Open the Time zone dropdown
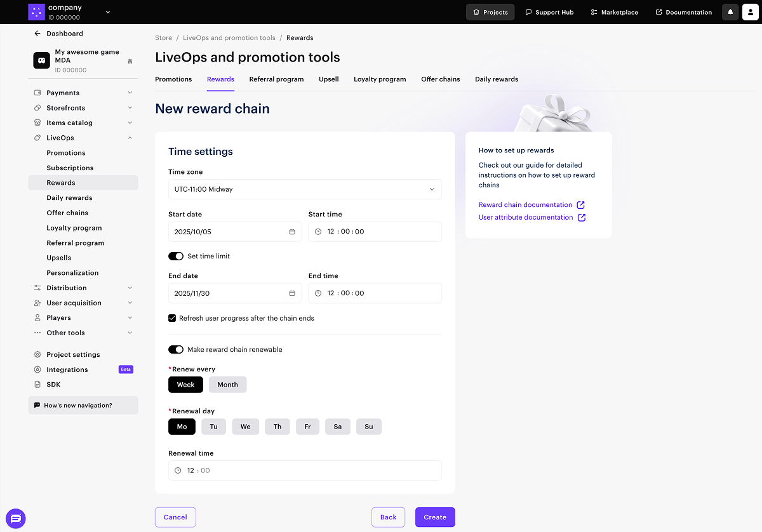This screenshot has height=532, width=762. [x=305, y=189]
